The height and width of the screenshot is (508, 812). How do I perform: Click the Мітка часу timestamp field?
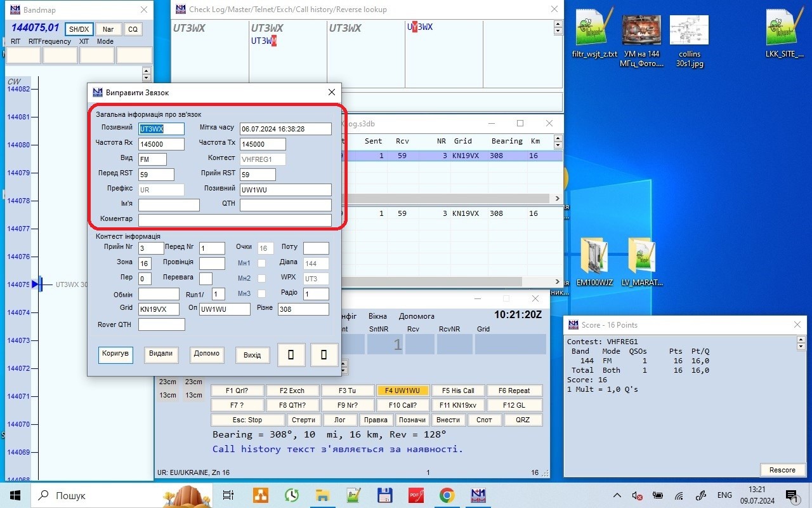pos(286,129)
